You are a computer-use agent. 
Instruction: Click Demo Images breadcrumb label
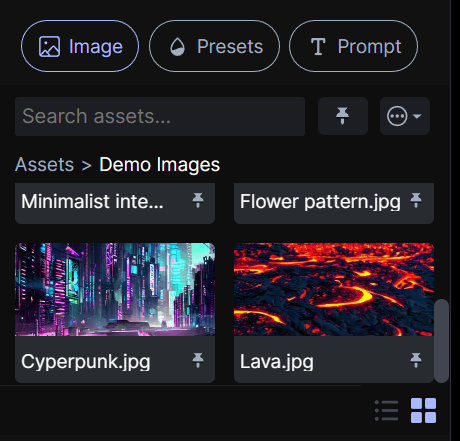pos(160,164)
